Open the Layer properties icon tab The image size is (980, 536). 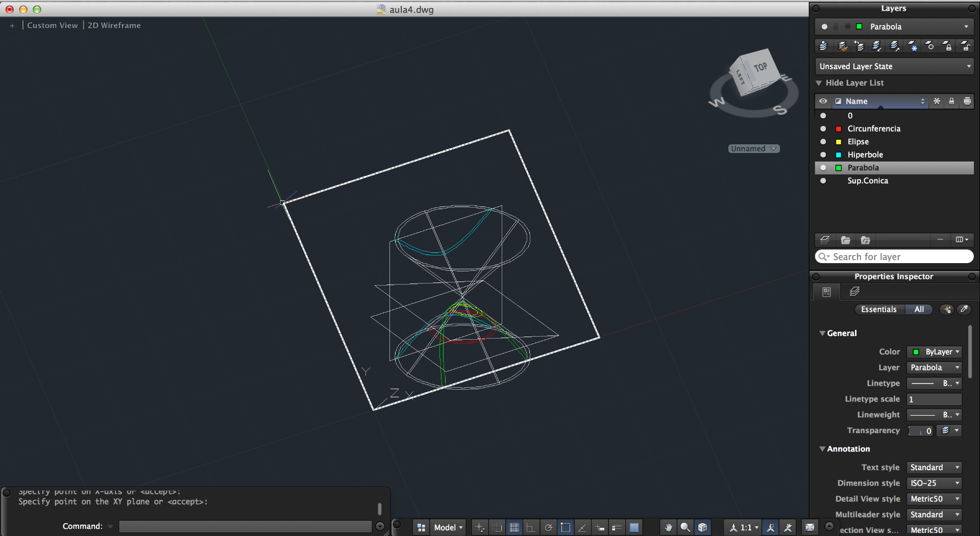click(854, 292)
